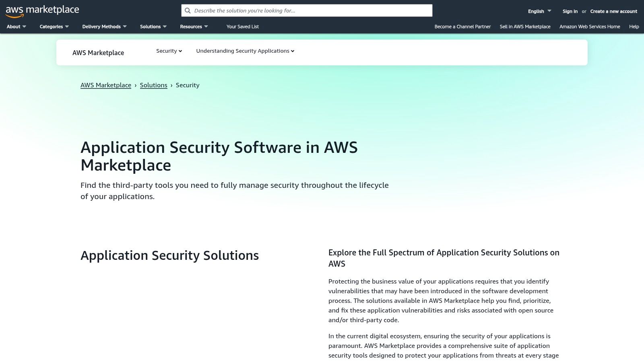Expand Understanding Security Applications menu
644x362 pixels.
coord(245,51)
